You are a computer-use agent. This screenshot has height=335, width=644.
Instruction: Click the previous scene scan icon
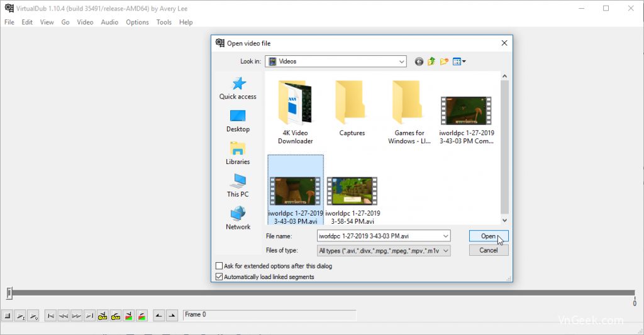(129, 316)
